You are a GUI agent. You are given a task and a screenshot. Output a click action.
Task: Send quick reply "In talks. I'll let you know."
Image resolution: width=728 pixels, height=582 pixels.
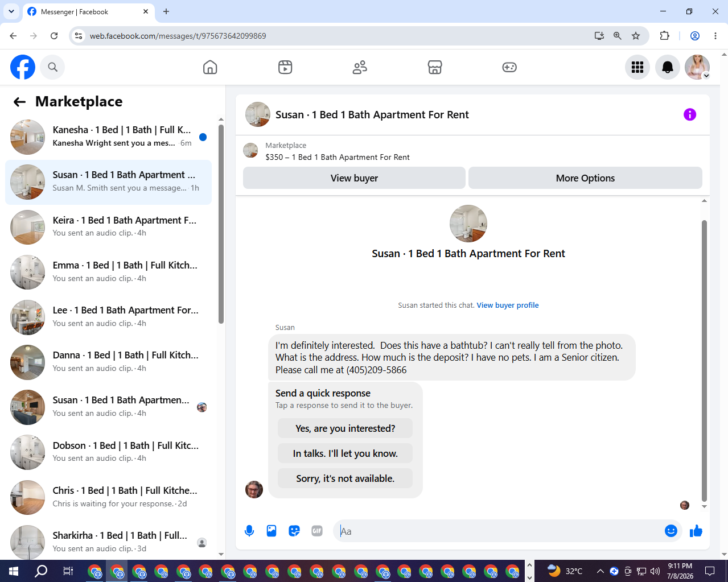(345, 453)
